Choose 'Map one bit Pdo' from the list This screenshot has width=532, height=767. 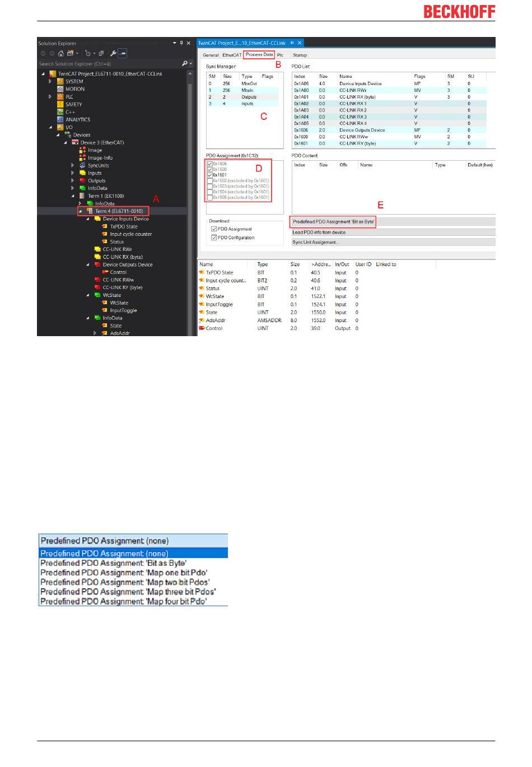point(133,573)
